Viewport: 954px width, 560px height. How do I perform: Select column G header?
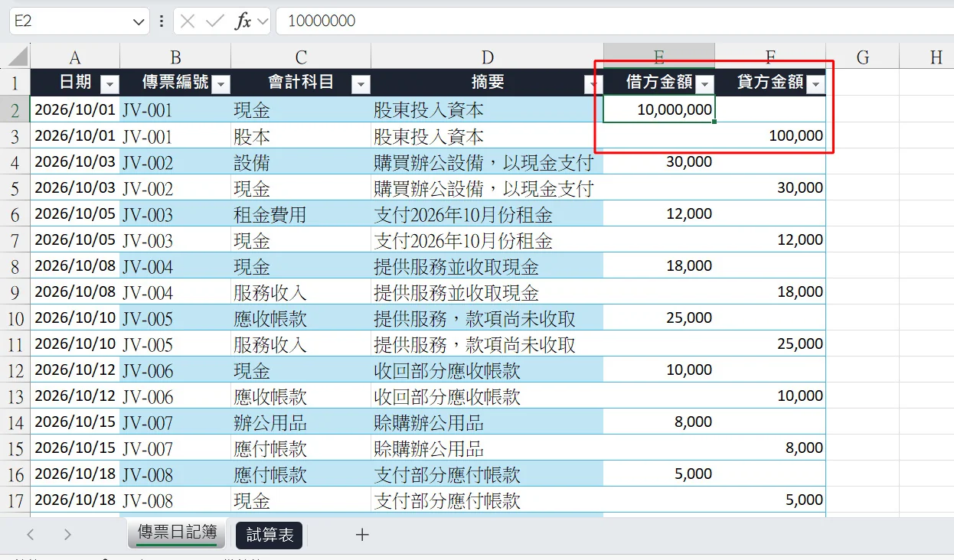pos(863,57)
